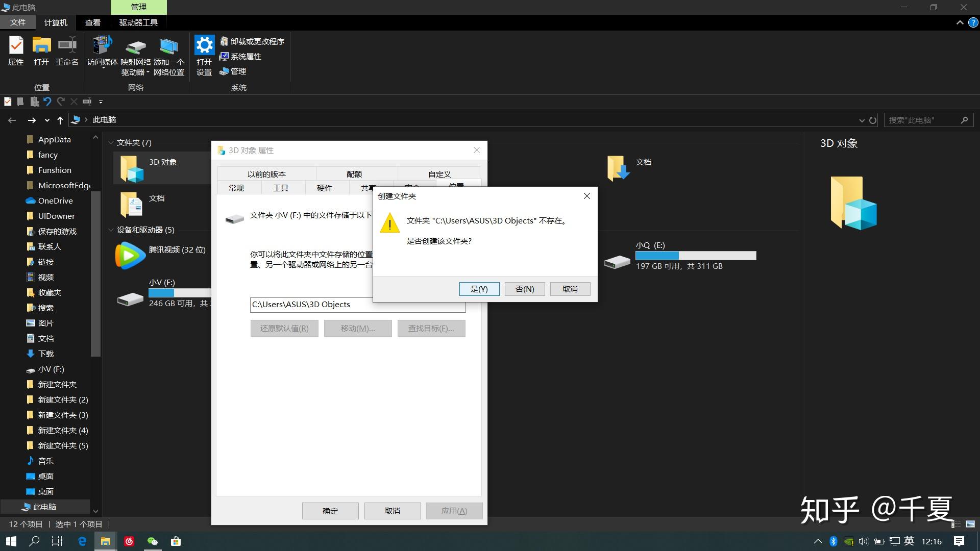Screen dimensions: 980x551
Task: Click 查看 menu in top menu bar
Action: (x=92, y=22)
